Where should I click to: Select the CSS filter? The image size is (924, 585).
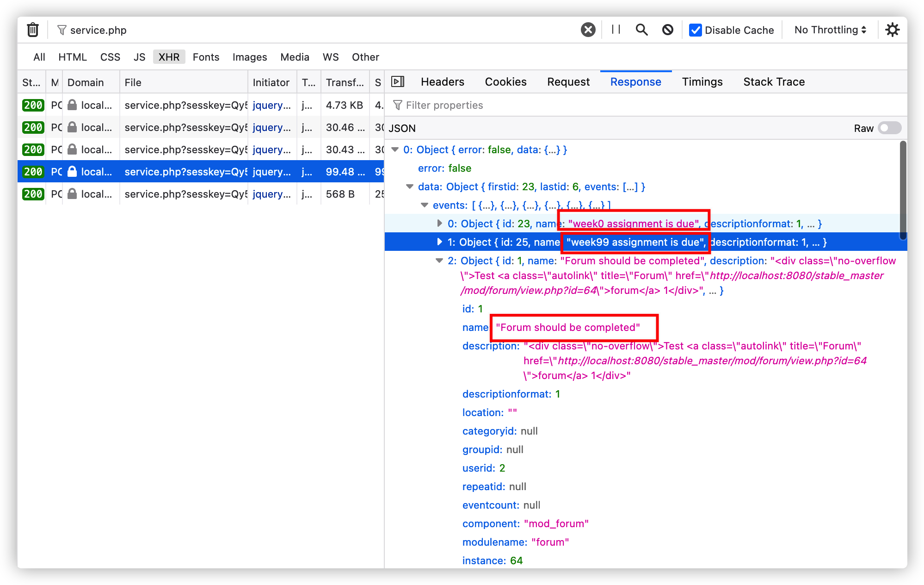click(x=110, y=57)
